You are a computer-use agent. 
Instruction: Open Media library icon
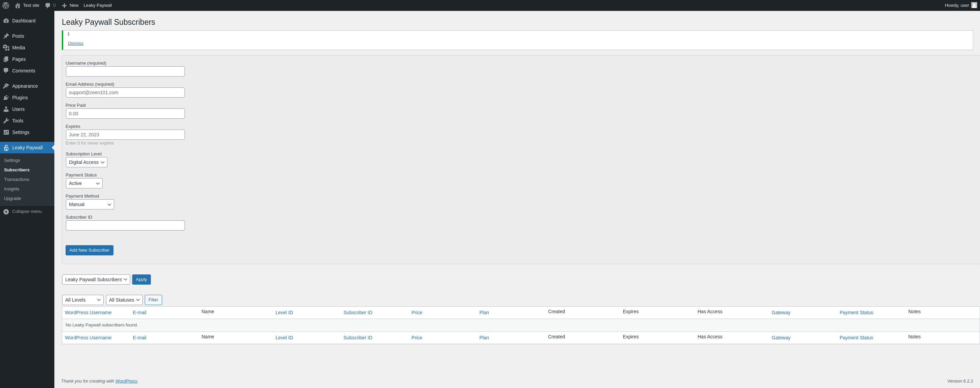6,48
